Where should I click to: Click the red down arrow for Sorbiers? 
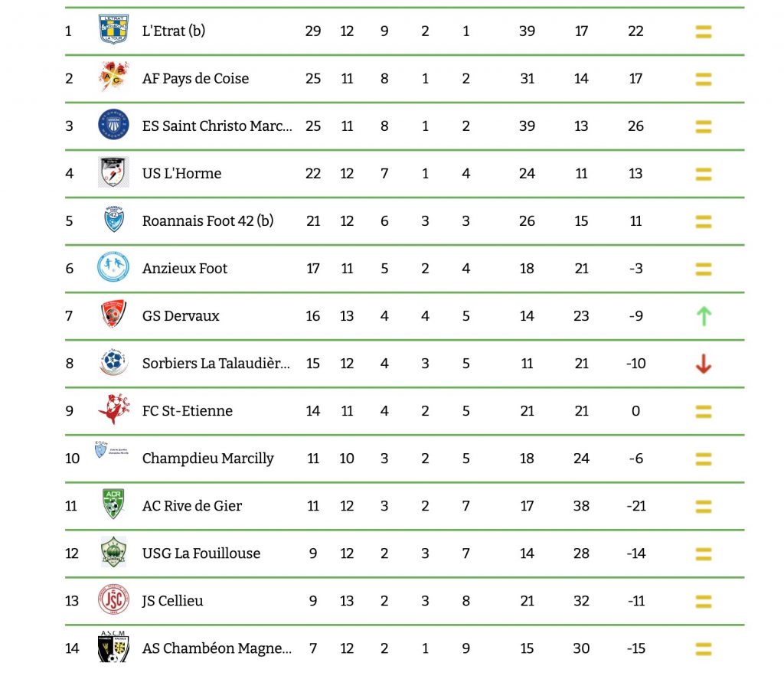tap(704, 364)
